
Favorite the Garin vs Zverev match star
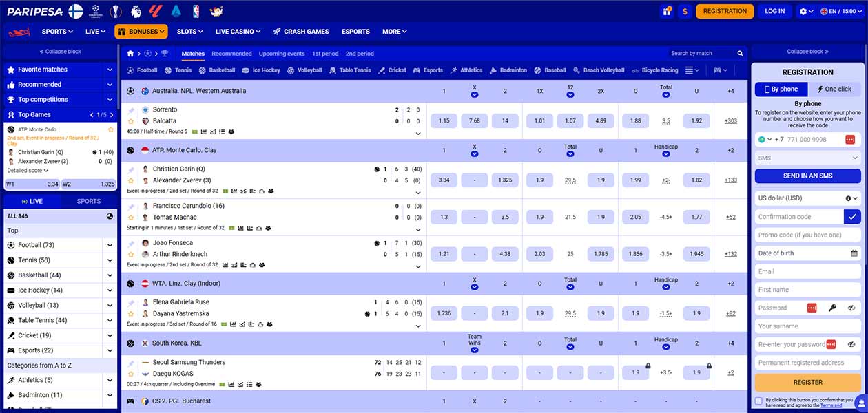tap(131, 180)
